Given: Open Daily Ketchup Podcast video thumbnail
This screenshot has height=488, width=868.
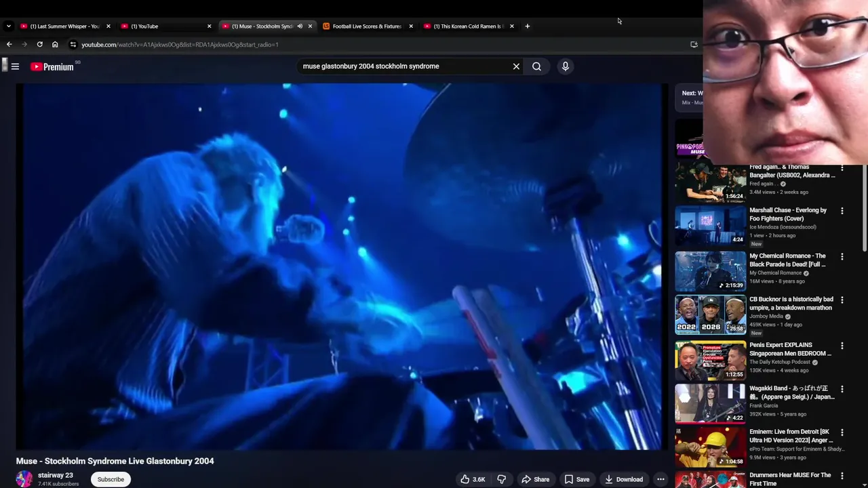Looking at the screenshot, I should (710, 360).
